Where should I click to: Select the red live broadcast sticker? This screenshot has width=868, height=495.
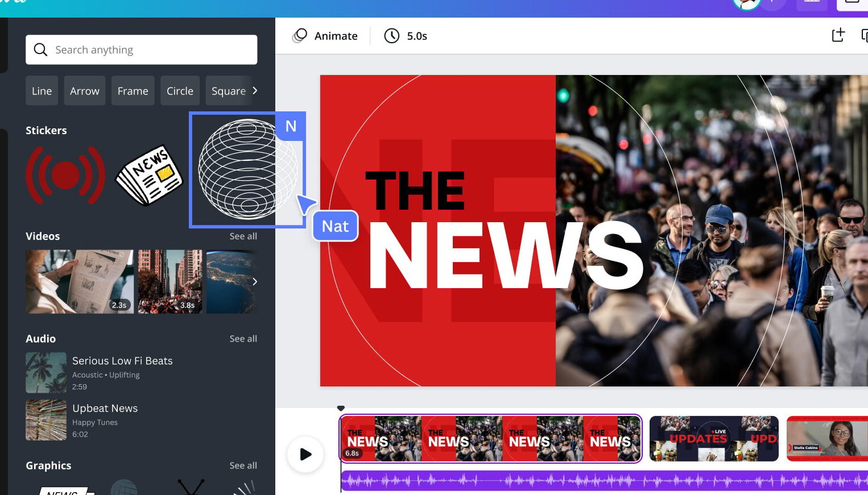65,175
